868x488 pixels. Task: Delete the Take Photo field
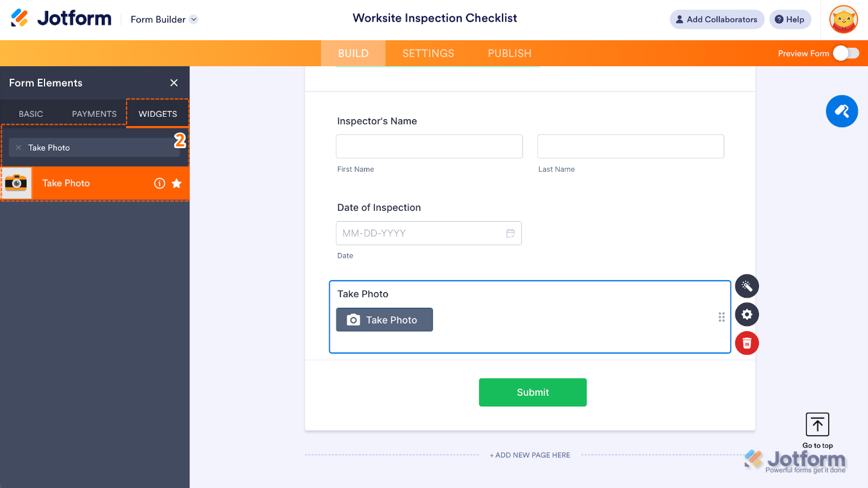point(747,343)
